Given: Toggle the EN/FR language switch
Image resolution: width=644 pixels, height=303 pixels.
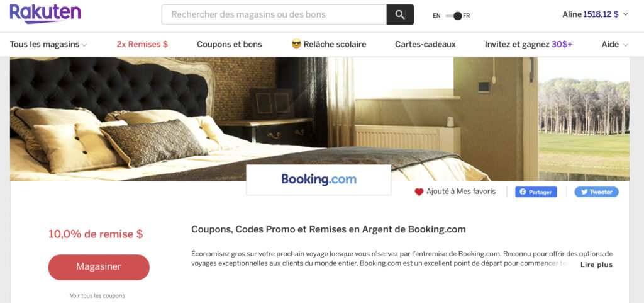Looking at the screenshot, I should [453, 16].
